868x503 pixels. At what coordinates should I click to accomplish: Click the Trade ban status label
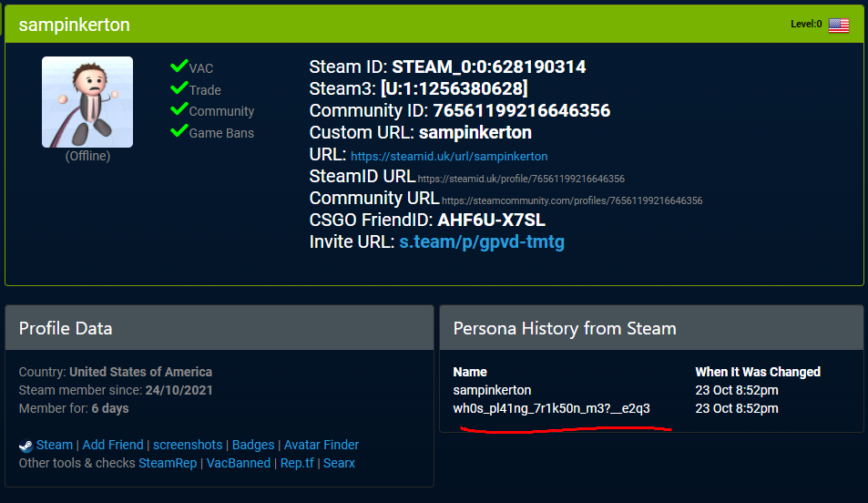[x=205, y=90]
